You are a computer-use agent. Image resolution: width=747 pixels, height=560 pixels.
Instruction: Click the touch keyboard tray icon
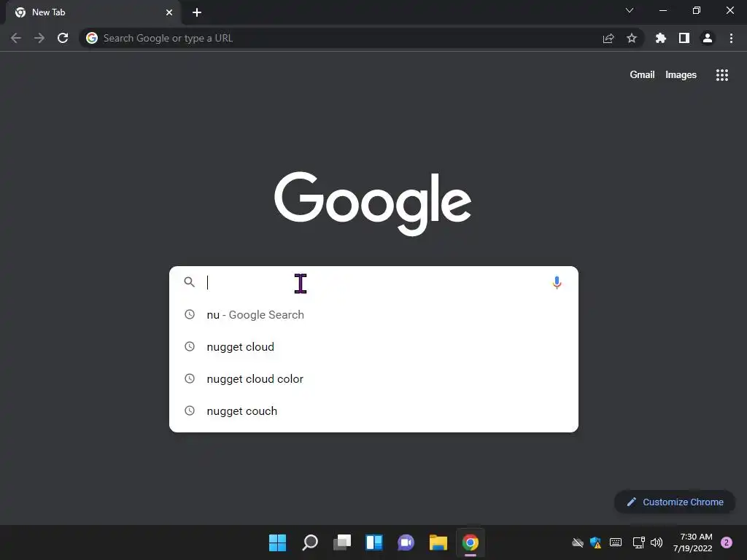(616, 542)
